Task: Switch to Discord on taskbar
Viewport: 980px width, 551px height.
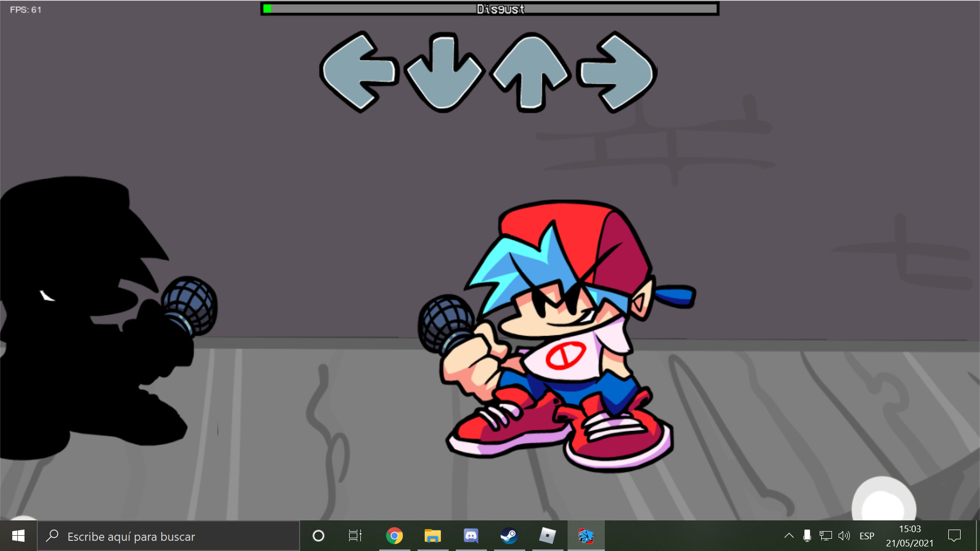Action: click(x=471, y=536)
